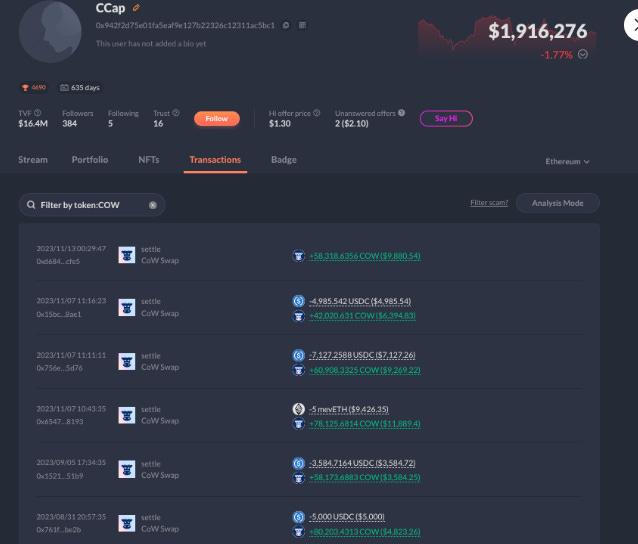
Task: Expand the -1.77% change chevron
Action: [x=583, y=54]
